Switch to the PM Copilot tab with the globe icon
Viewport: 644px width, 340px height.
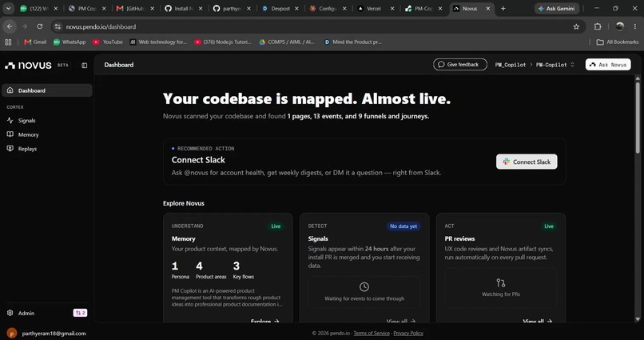tap(86, 8)
